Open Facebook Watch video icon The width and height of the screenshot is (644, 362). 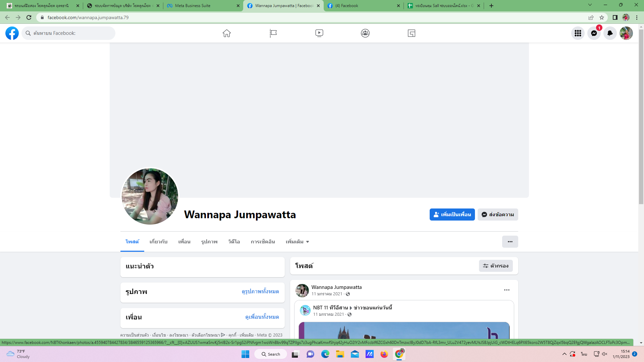(x=319, y=33)
